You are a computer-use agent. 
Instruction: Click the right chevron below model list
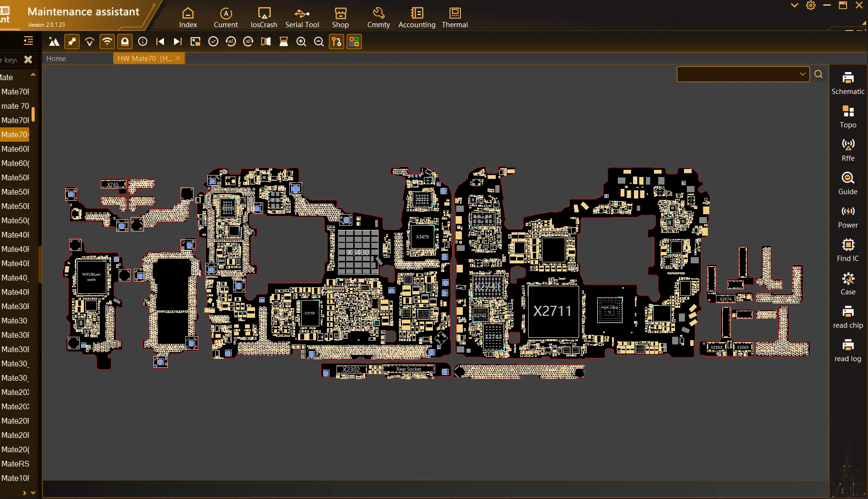[24, 493]
